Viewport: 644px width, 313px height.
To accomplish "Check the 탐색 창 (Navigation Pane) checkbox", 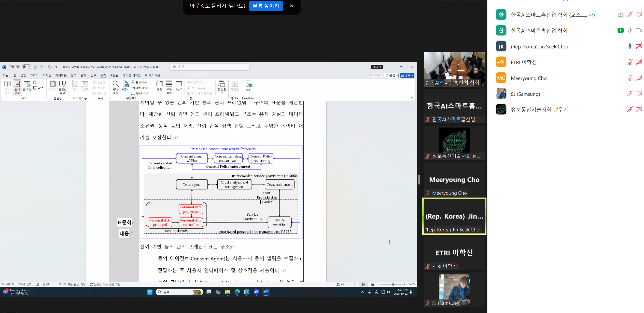I will pos(95,94).
